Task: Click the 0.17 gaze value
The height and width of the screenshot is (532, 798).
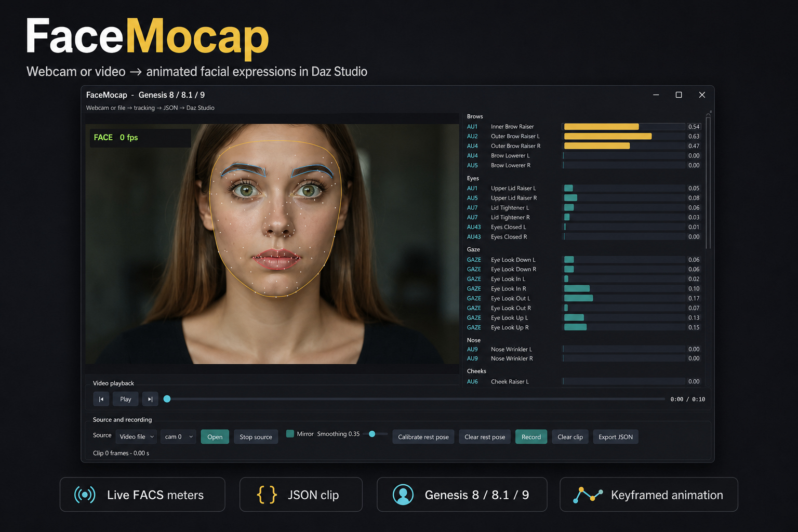Action: tap(694, 298)
